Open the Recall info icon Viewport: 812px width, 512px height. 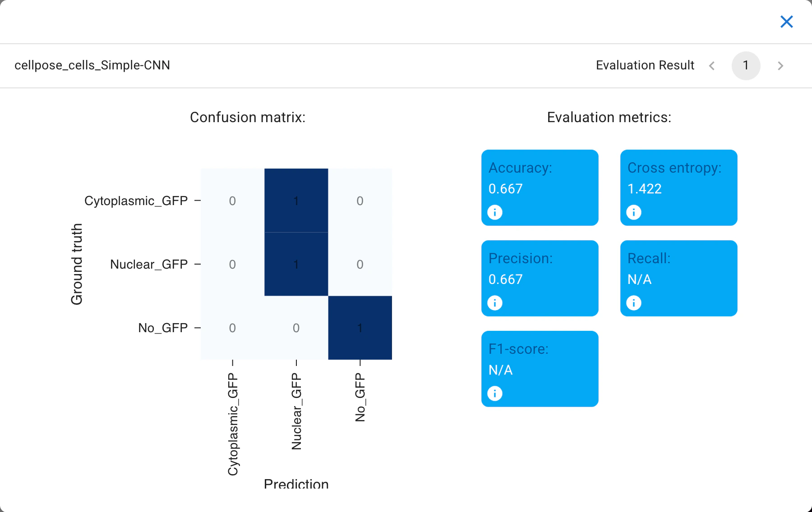[x=634, y=302]
